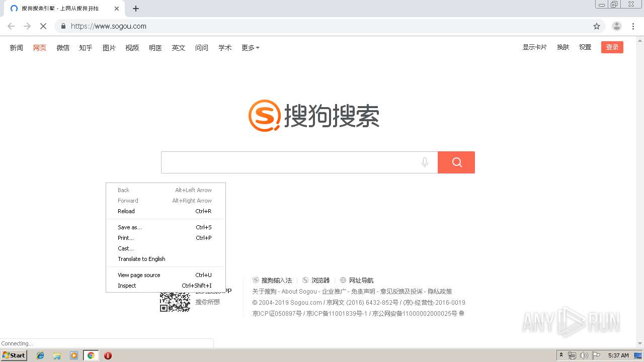This screenshot has width=644, height=362.
Task: Click the 隐私政策 footer link
Action: coord(440,292)
